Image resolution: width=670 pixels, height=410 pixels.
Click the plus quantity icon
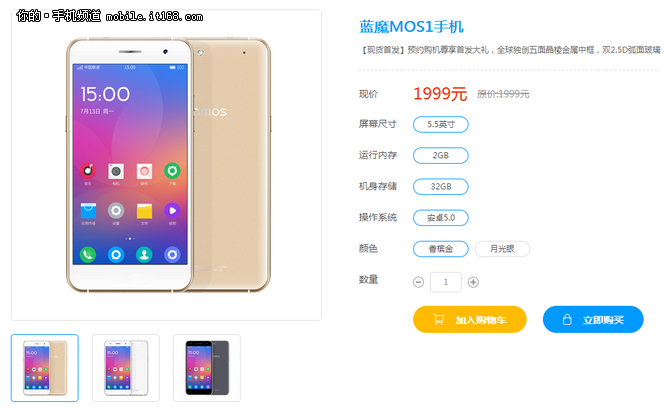point(473,282)
